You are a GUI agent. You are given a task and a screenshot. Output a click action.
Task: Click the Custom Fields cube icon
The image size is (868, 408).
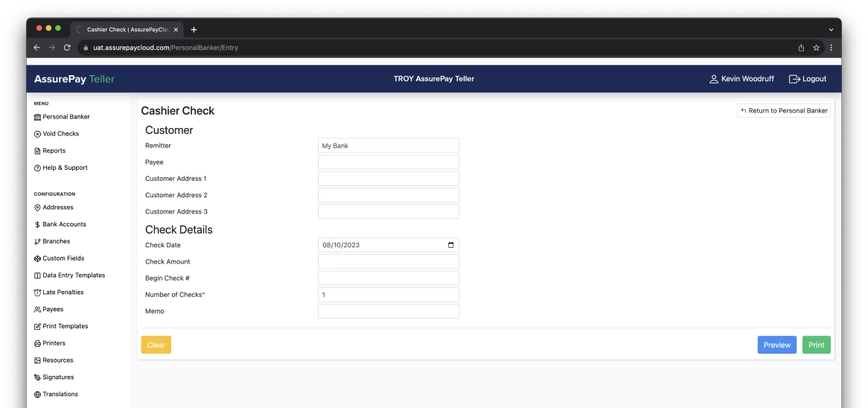click(37, 258)
